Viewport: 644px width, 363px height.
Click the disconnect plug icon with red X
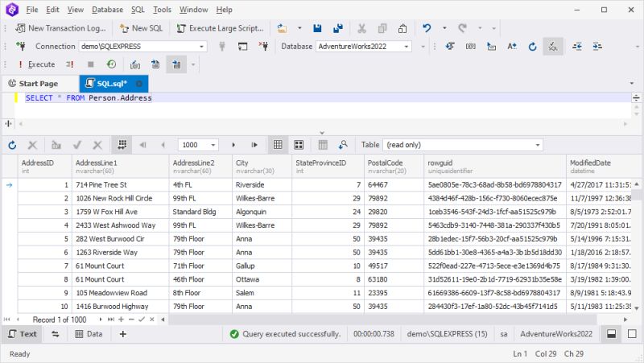pos(264,47)
